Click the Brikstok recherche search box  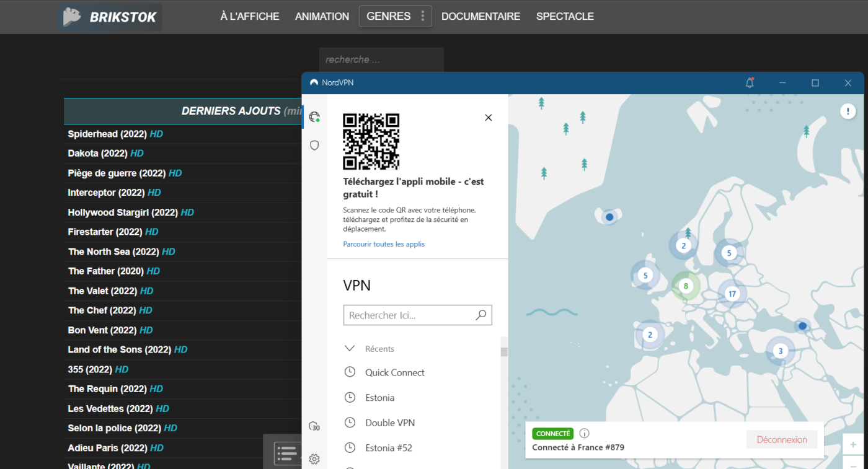381,60
